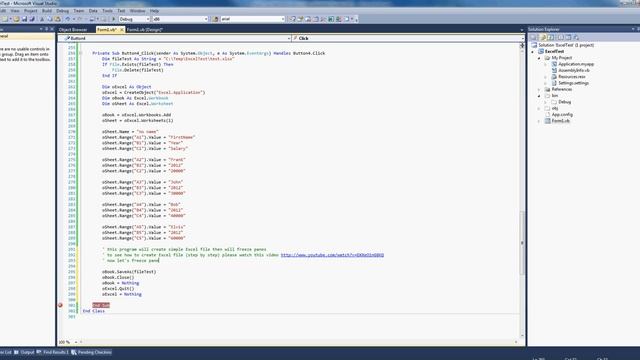Open the View menu
This screenshot has height=360, width=640.
coord(15,11)
